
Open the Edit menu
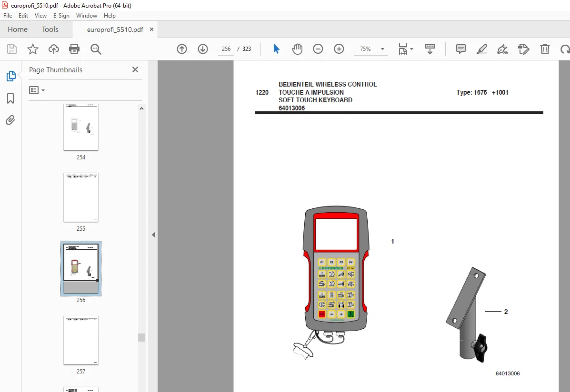tap(23, 16)
